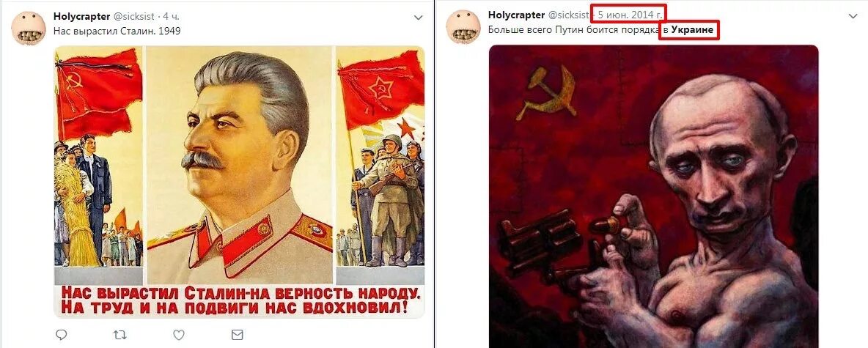This screenshot has width=868, height=348.
Task: Send the left tweet via direct message
Action: [x=237, y=335]
